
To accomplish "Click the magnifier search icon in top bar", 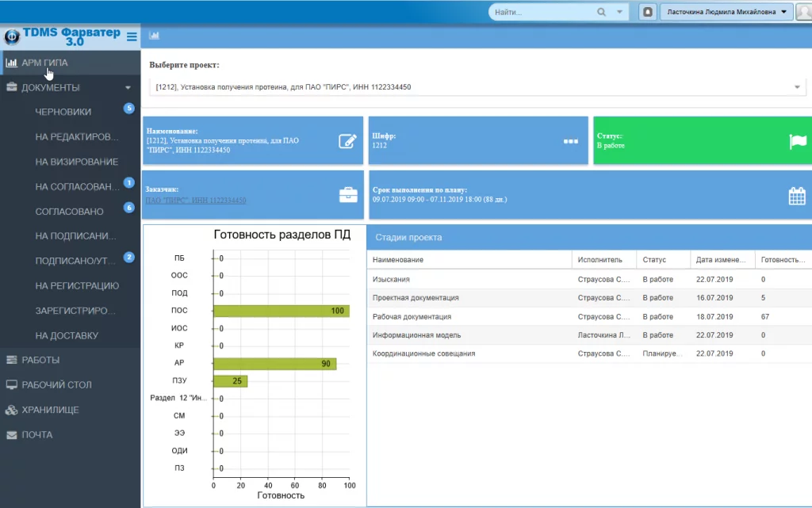I will (601, 12).
